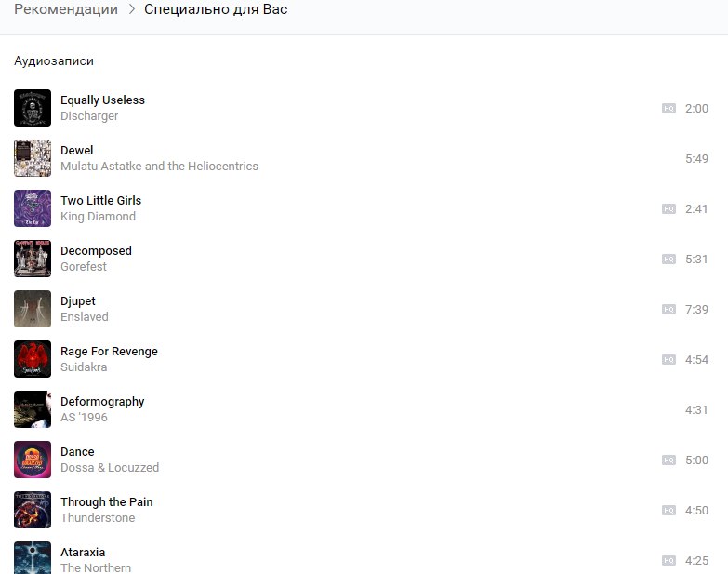Click the HQ badge on Equally Useless
The height and width of the screenshot is (574, 728).
pyautogui.click(x=668, y=109)
